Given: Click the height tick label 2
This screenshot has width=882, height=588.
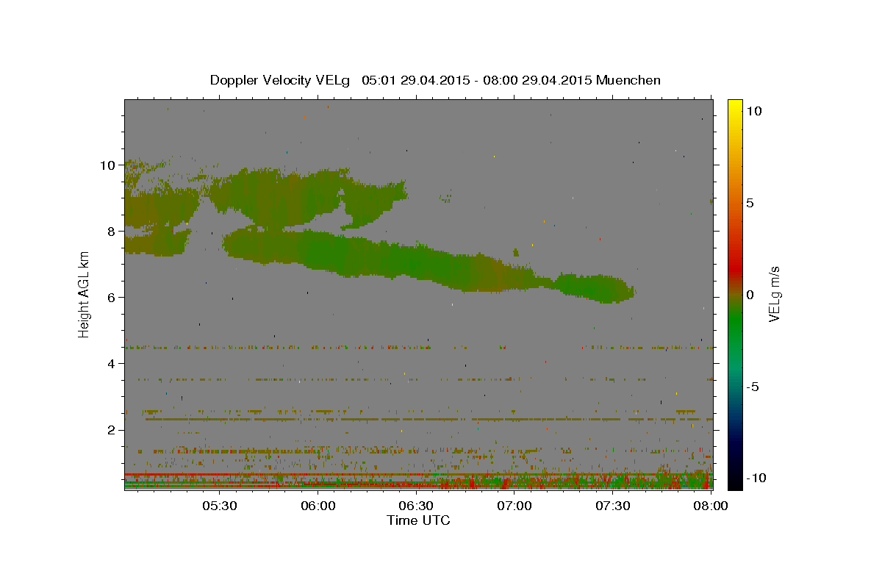Looking at the screenshot, I should coord(113,429).
